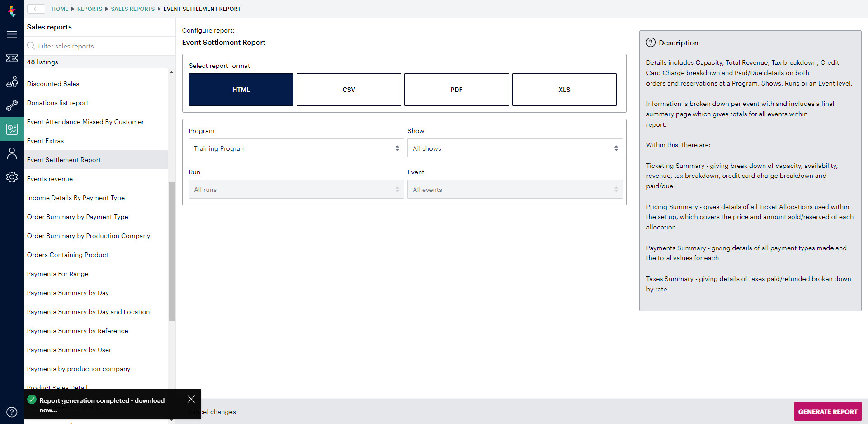Open the Event dropdown

(x=515, y=189)
